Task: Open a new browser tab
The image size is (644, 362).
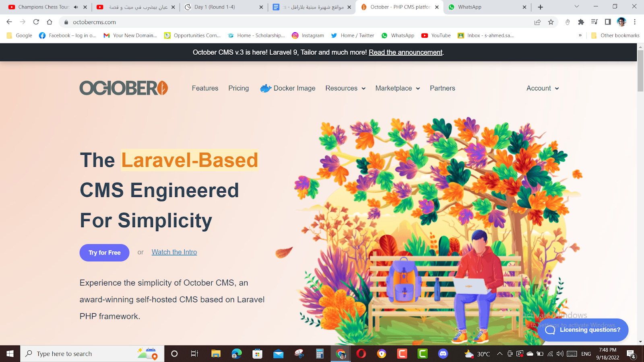Action: pos(540,7)
